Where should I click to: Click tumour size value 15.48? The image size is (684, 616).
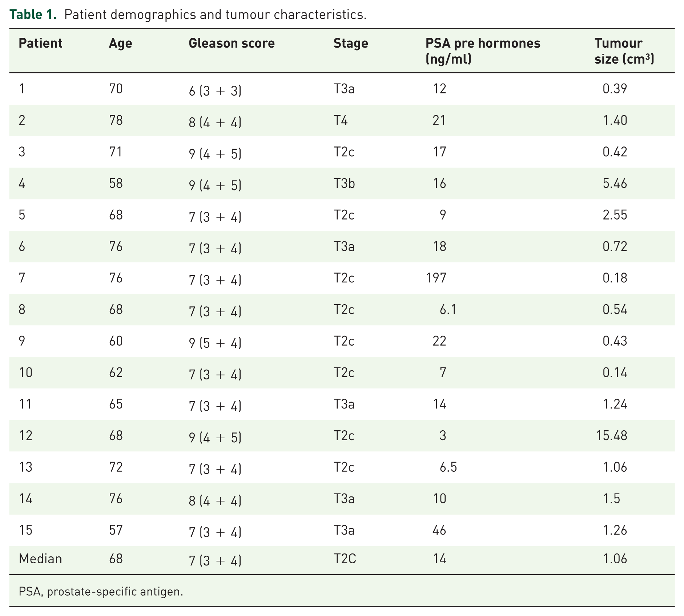[x=612, y=435]
